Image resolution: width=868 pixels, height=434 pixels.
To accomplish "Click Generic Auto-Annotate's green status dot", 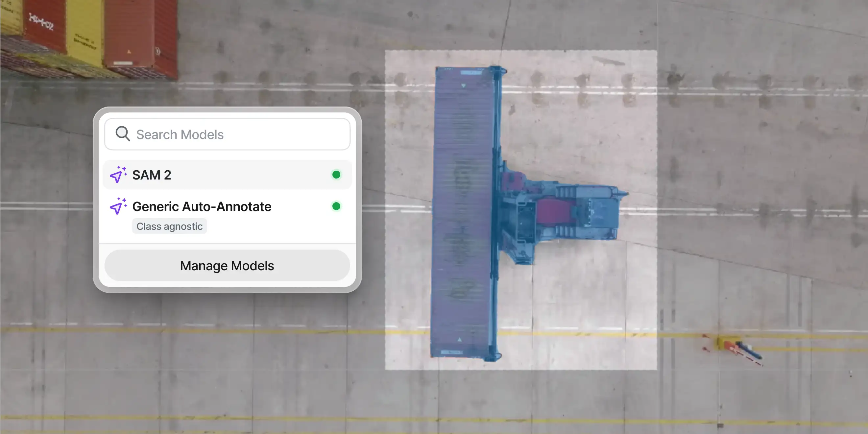I will pyautogui.click(x=336, y=206).
